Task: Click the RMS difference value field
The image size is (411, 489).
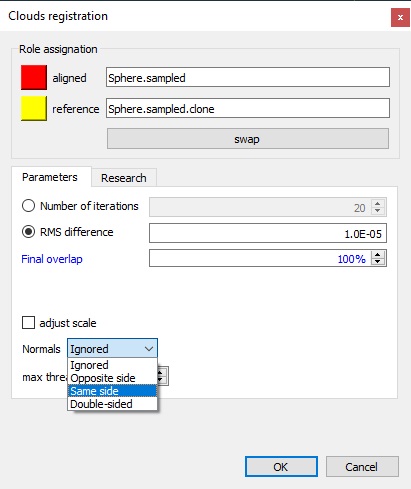Action: click(x=268, y=233)
